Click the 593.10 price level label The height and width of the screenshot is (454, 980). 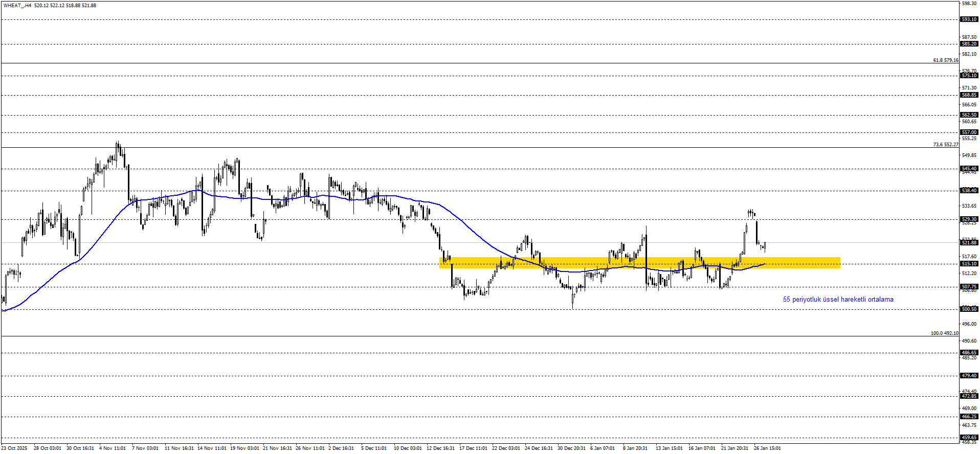(x=969, y=19)
